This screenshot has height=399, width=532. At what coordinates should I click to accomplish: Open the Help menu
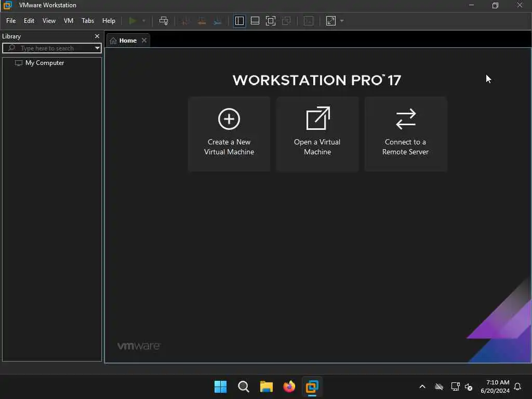(109, 21)
